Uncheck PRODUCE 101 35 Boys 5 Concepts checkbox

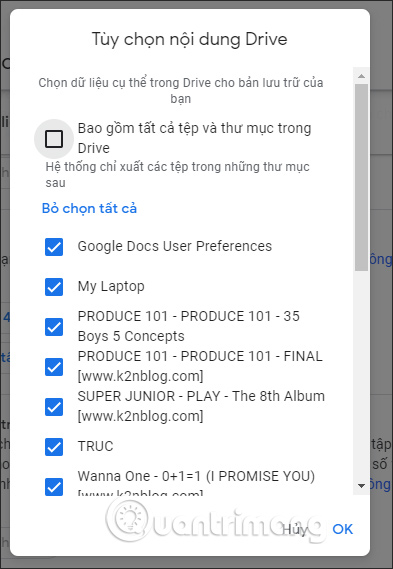(x=54, y=327)
